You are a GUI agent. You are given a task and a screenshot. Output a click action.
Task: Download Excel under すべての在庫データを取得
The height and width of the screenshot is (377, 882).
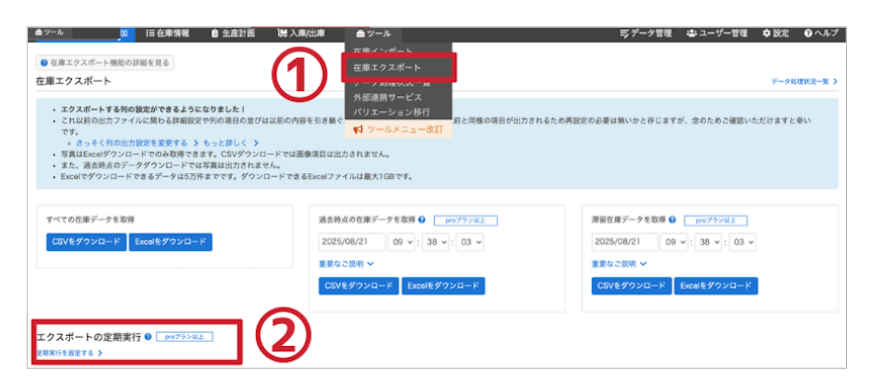pos(170,242)
